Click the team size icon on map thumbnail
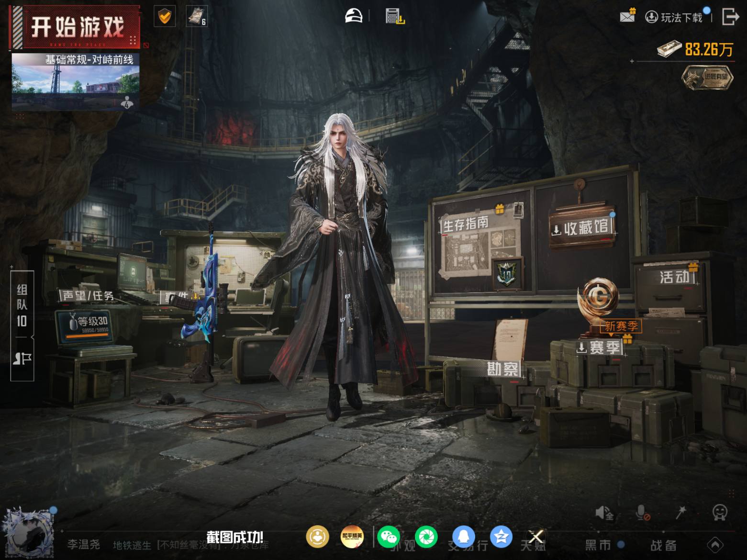747x560 pixels. 127,101
